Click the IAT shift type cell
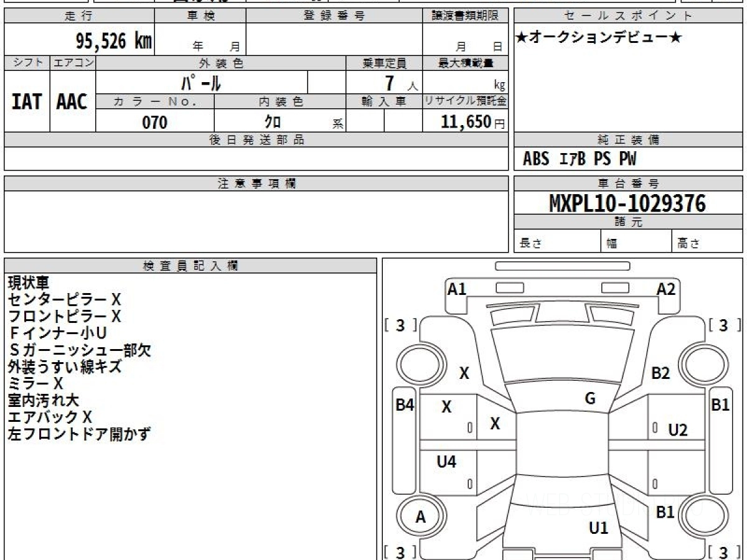 click(27, 102)
